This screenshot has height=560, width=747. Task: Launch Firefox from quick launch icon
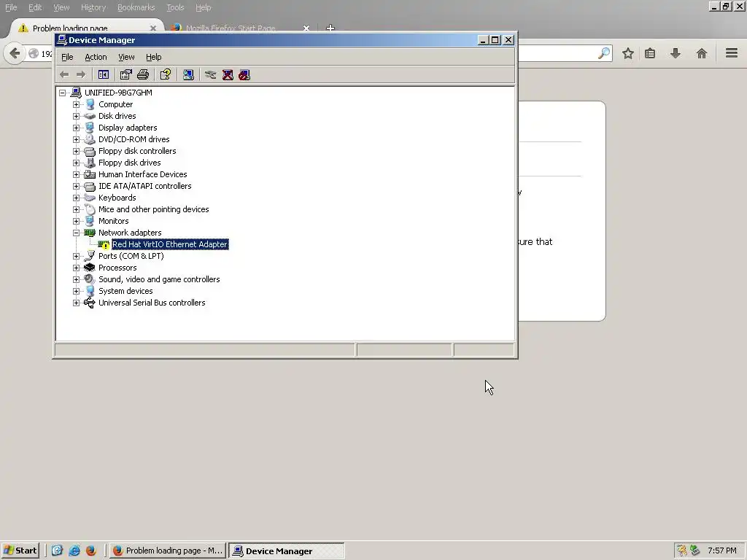(x=91, y=551)
